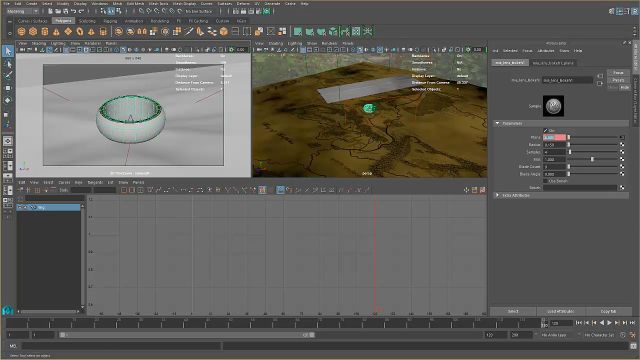The height and width of the screenshot is (360, 640).
Task: Create a polygon pipe from the shelf
Action: [x=103, y=31]
